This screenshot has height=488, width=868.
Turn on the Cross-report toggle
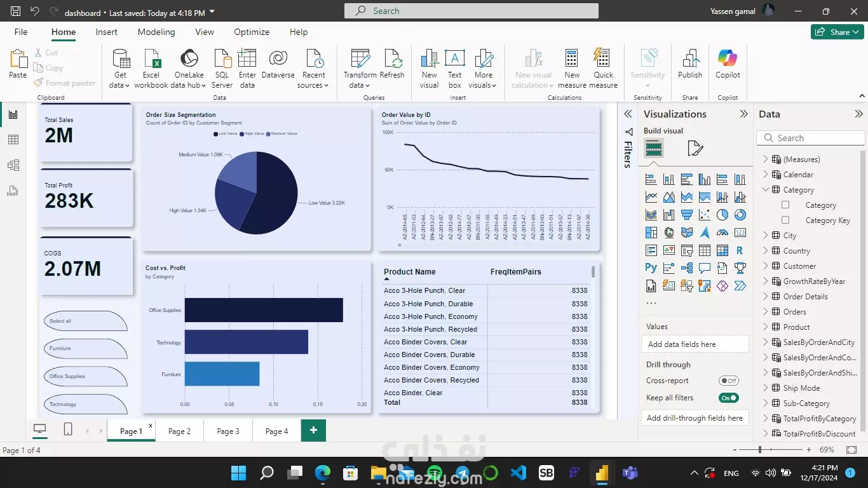pyautogui.click(x=728, y=381)
